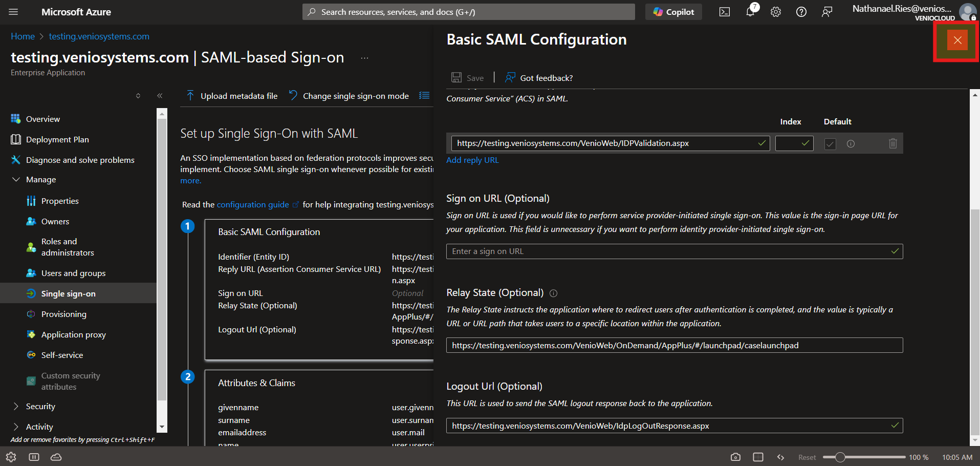
Task: Click the bottom bar code brackets icon
Action: (x=780, y=457)
